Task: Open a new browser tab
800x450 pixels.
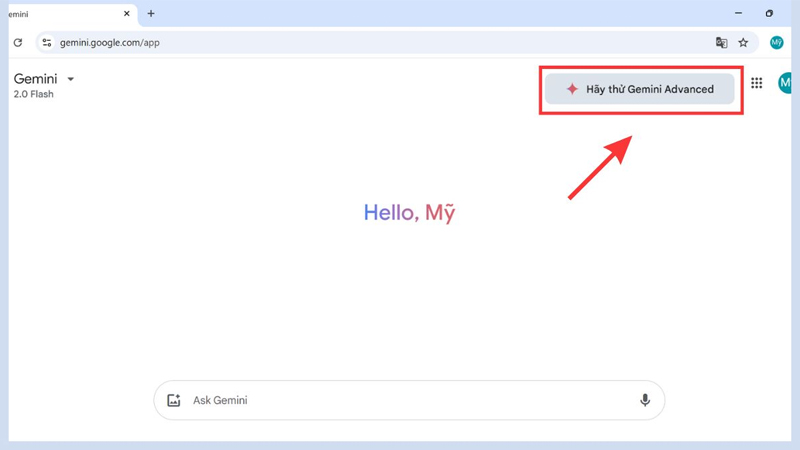Action: point(151,14)
